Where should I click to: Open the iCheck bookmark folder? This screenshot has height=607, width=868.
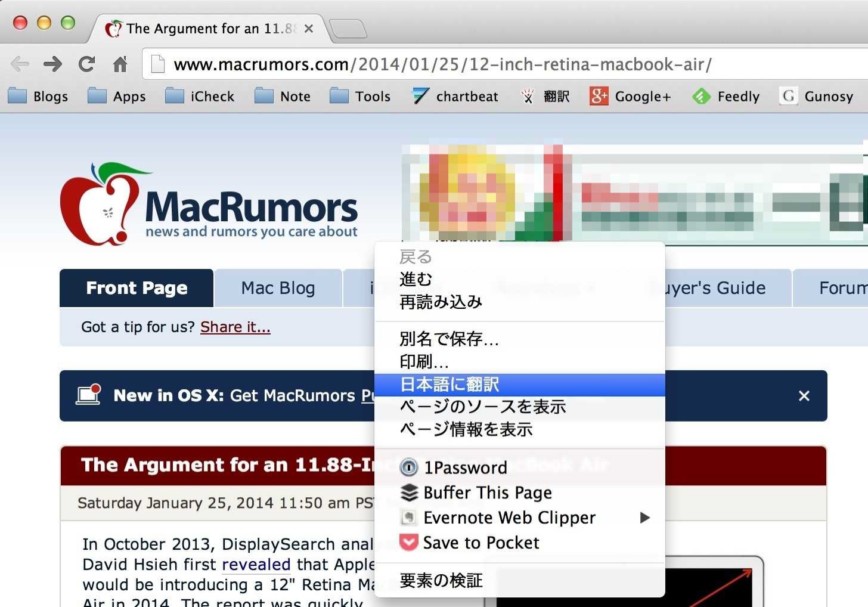point(200,96)
